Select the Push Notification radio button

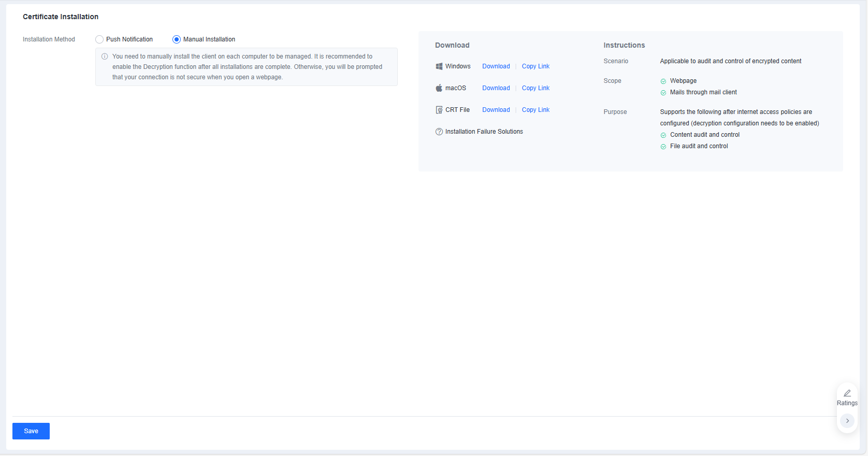click(99, 39)
